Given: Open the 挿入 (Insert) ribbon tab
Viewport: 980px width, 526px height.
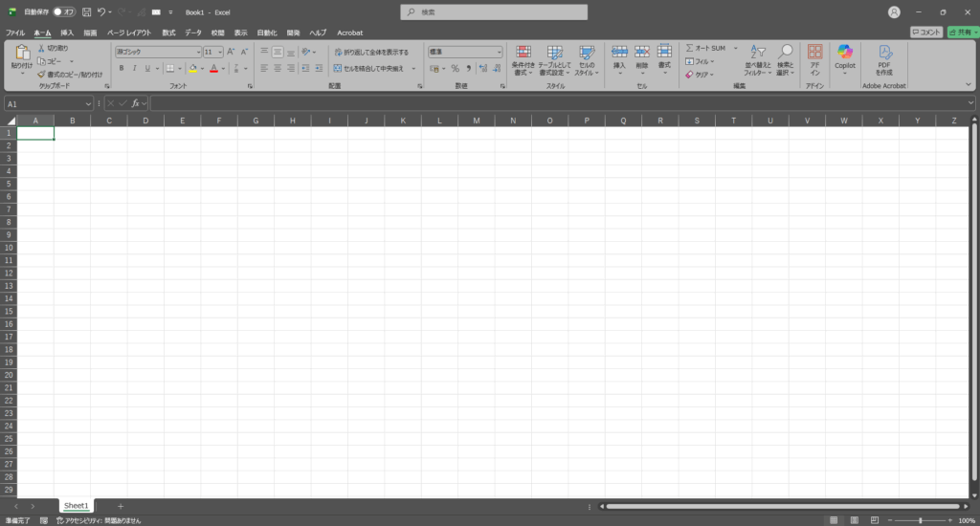Looking at the screenshot, I should 67,33.
